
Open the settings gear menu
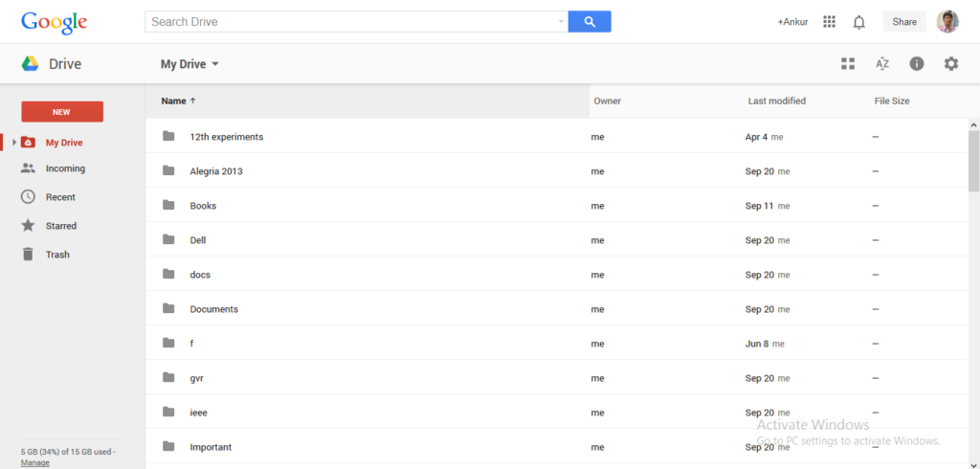(950, 64)
